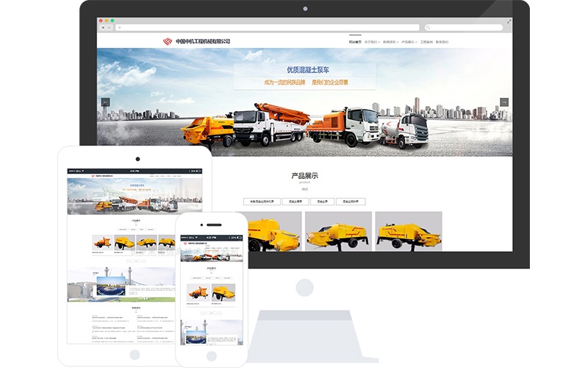This screenshot has width=588, height=368.
Task: Open the 网站首页 navigation tab
Action: (x=355, y=42)
